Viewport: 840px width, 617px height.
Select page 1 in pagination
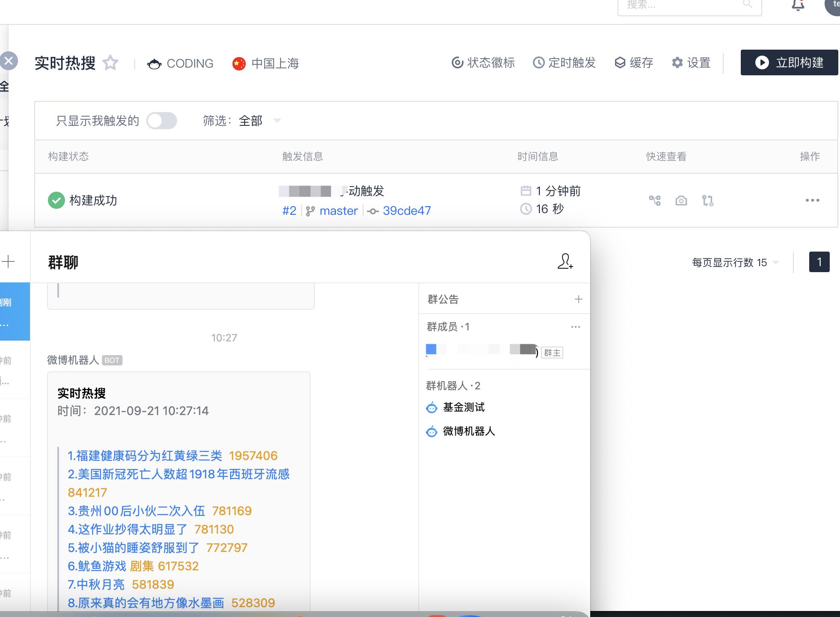[819, 262]
